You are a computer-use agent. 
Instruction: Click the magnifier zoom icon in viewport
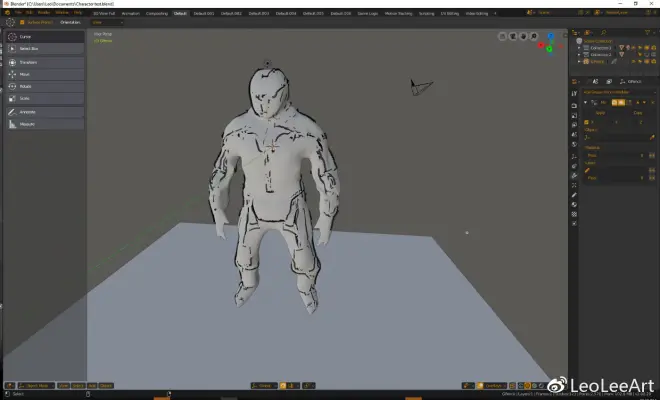(x=534, y=36)
